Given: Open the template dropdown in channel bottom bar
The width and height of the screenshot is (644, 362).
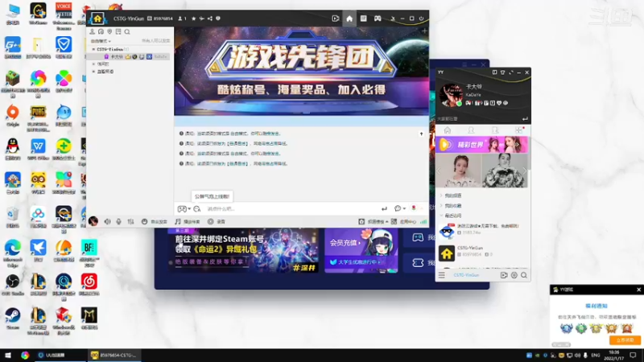Looking at the screenshot, I should [x=374, y=222].
